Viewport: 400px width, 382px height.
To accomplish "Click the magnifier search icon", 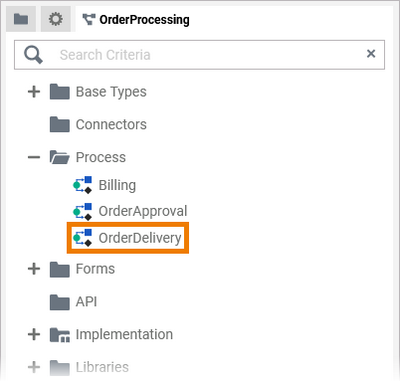I will click(33, 55).
